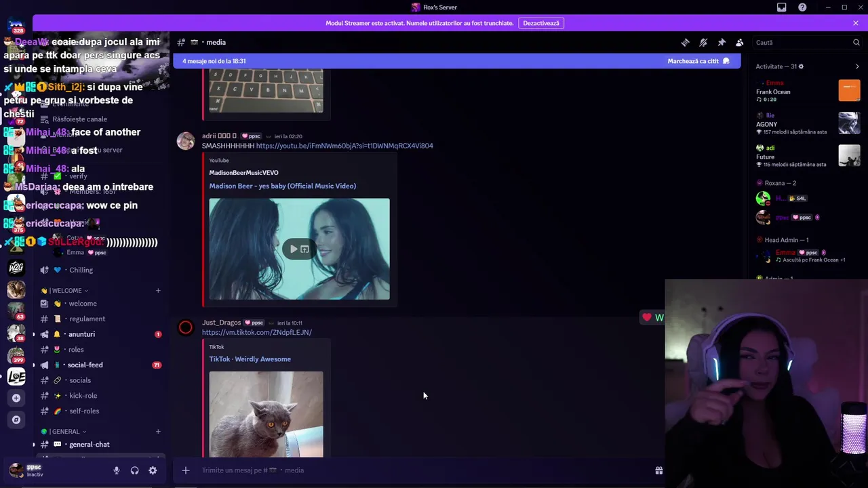This screenshot has height=488, width=868.
Task: Open the social-feed channel
Action: pos(100,365)
